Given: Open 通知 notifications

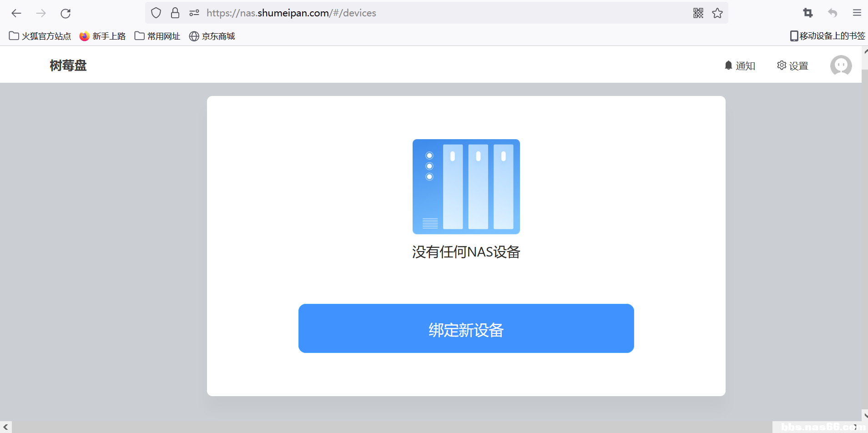Looking at the screenshot, I should coord(740,66).
